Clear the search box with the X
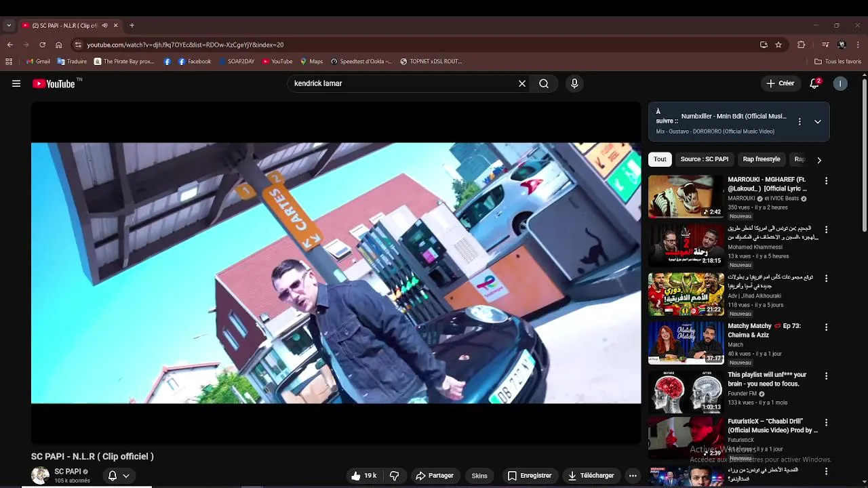 [522, 83]
